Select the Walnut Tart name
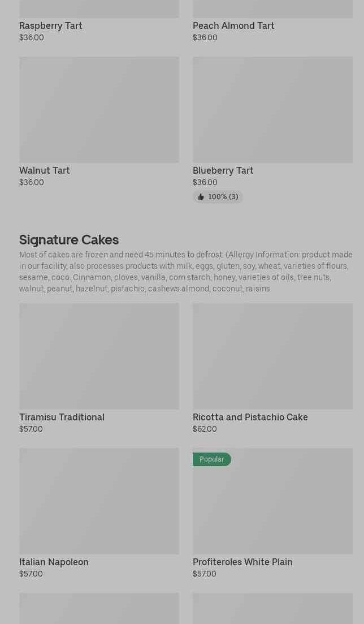This screenshot has height=624, width=364. click(45, 170)
